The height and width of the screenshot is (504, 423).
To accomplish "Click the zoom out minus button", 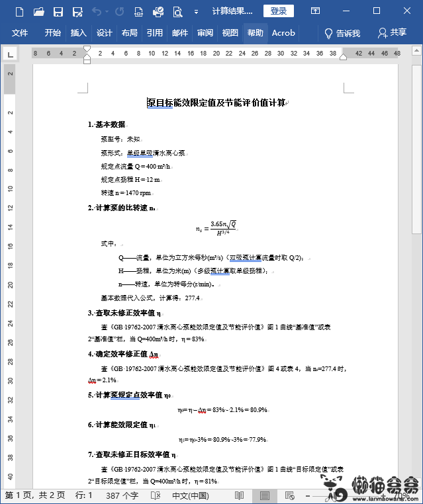I will [308, 495].
